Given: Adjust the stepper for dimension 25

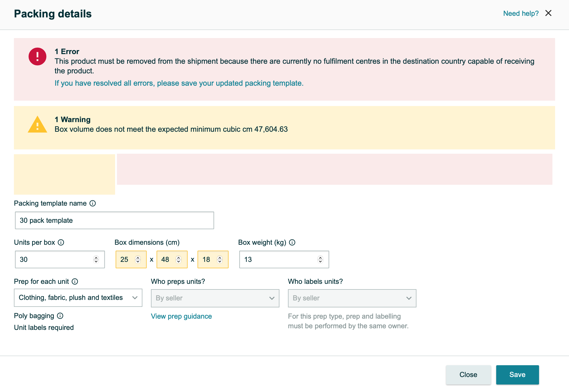Looking at the screenshot, I should click(x=138, y=259).
